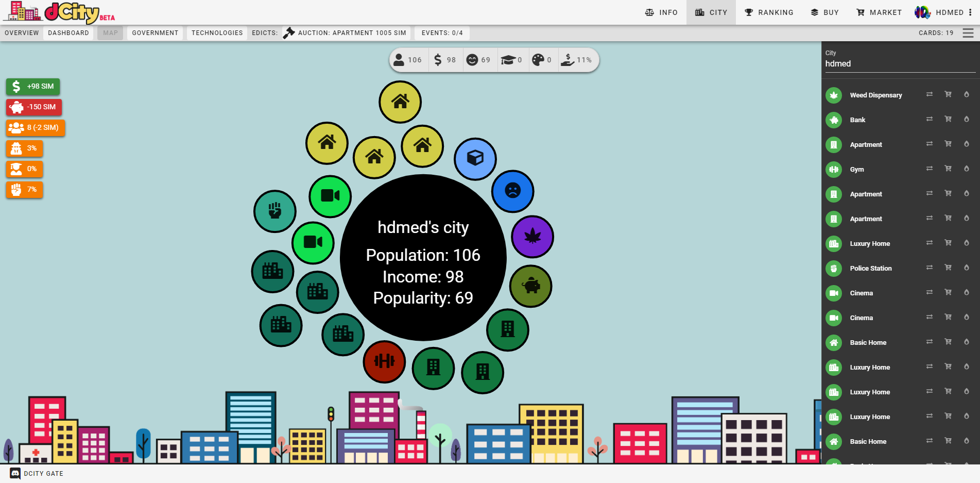Viewport: 980px width, 483px height.
Task: Open the CITY tab
Action: [711, 12]
